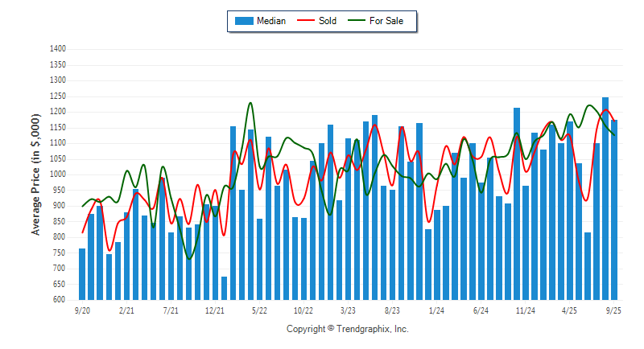The width and height of the screenshot is (644, 349).
Task: Click the 9/20 x-axis label
Action: pyautogui.click(x=82, y=310)
